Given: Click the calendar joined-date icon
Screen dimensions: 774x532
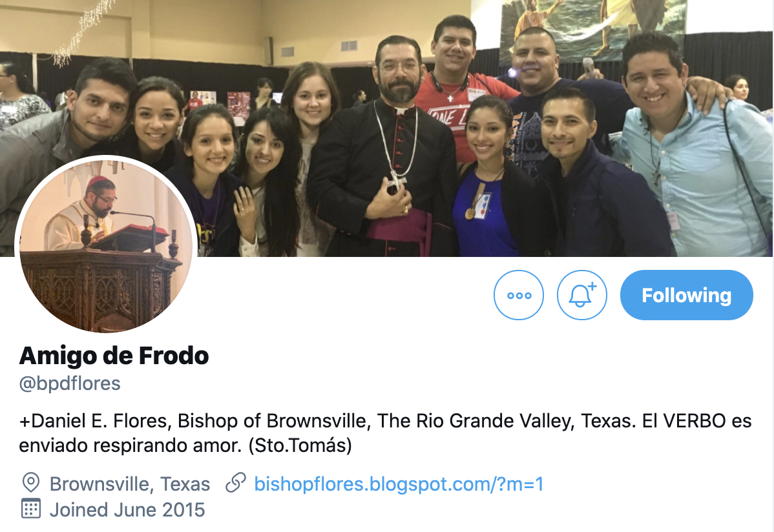Looking at the screenshot, I should (x=30, y=509).
